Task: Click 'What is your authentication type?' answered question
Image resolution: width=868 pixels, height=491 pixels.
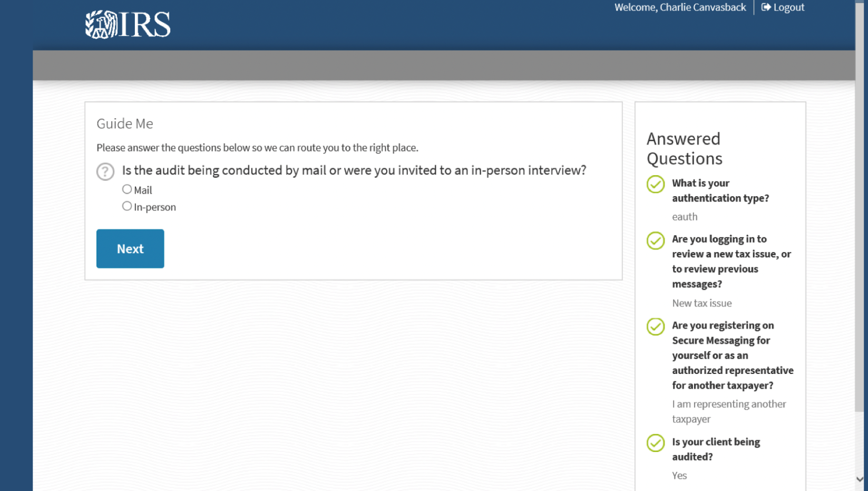Action: (x=720, y=190)
